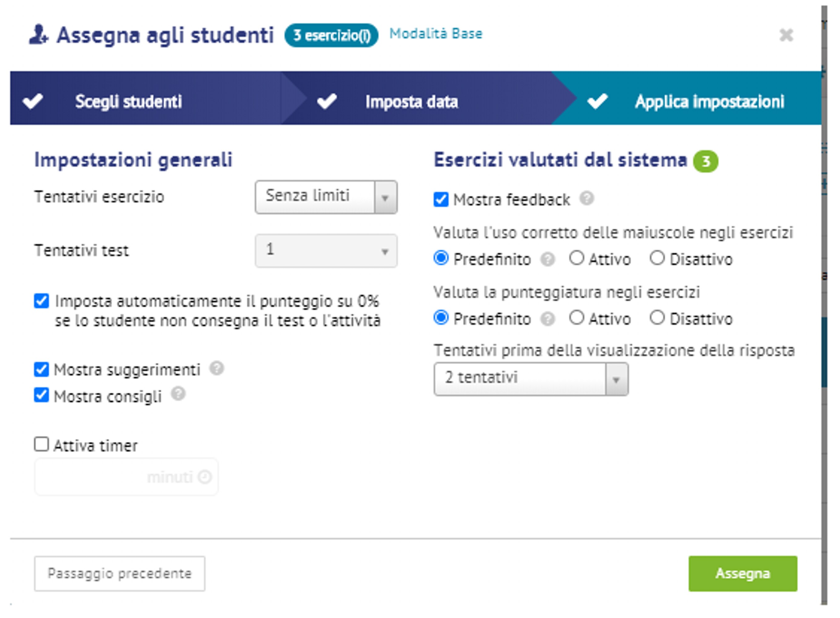Open the Tentativi test dropdown
Screen dimensions: 840x618
click(x=326, y=251)
